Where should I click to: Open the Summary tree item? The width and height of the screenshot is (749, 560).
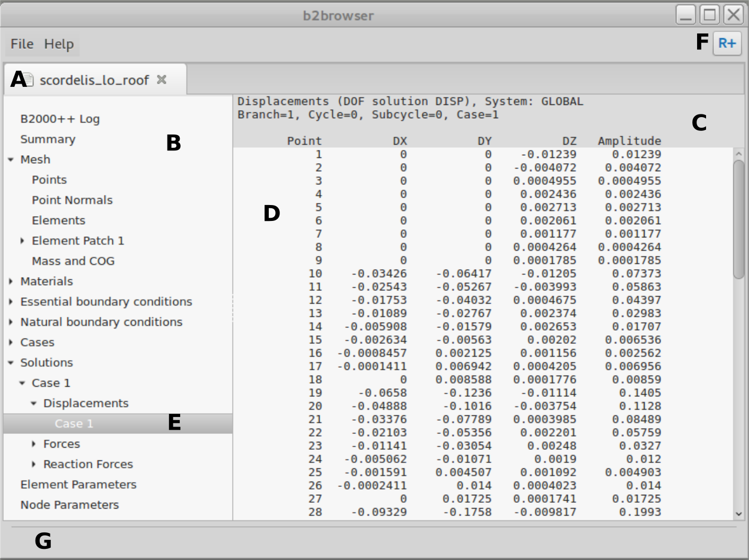(48, 139)
